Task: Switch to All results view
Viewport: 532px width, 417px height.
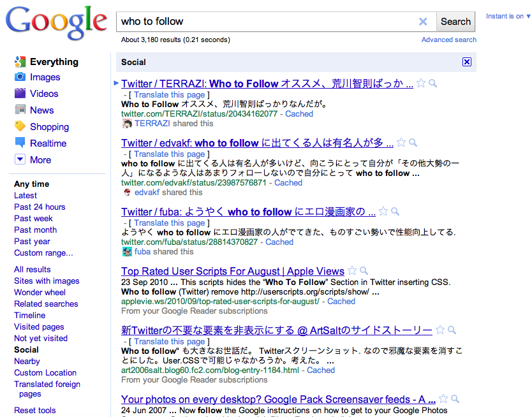Action: (33, 269)
